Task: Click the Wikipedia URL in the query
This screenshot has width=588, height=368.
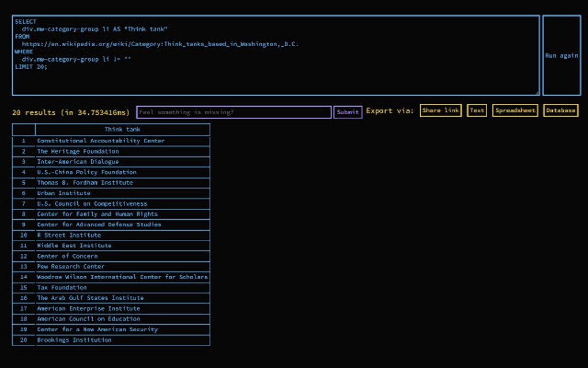Action: click(x=160, y=44)
